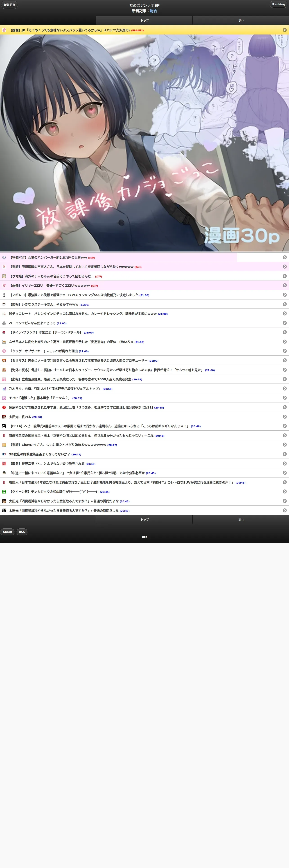
Task: Open the About button
Action: [x=7, y=532]
